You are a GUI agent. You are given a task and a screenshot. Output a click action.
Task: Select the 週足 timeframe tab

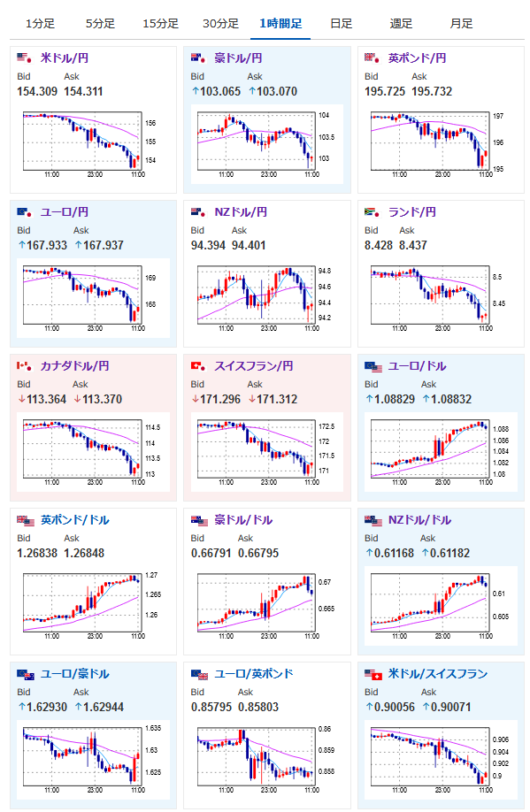401,24
